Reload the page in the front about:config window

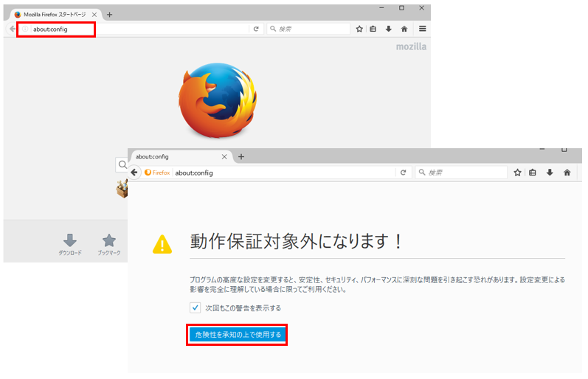pyautogui.click(x=403, y=173)
